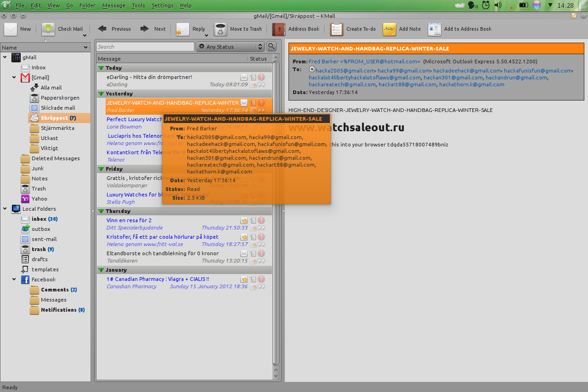The height and width of the screenshot is (392, 588).
Task: Click the Status column header
Action: coord(258,59)
